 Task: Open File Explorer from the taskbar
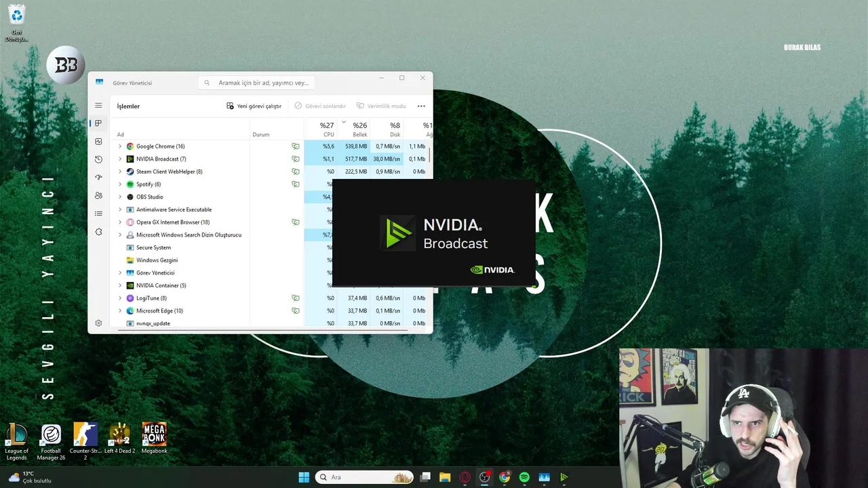(x=445, y=477)
